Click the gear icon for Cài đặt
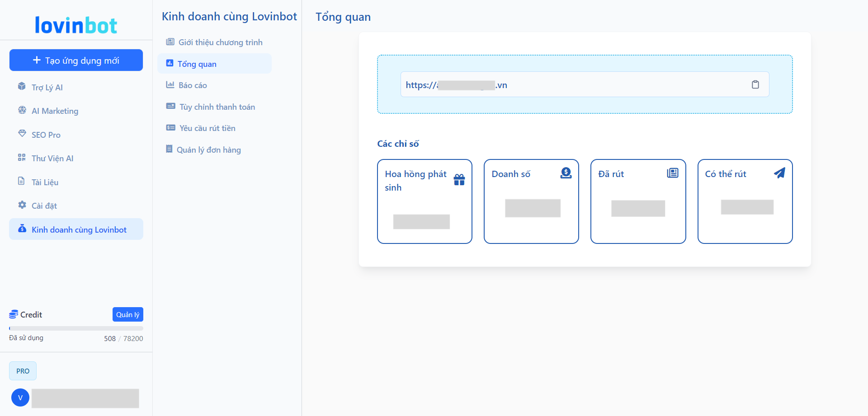The image size is (868, 416). coord(22,205)
